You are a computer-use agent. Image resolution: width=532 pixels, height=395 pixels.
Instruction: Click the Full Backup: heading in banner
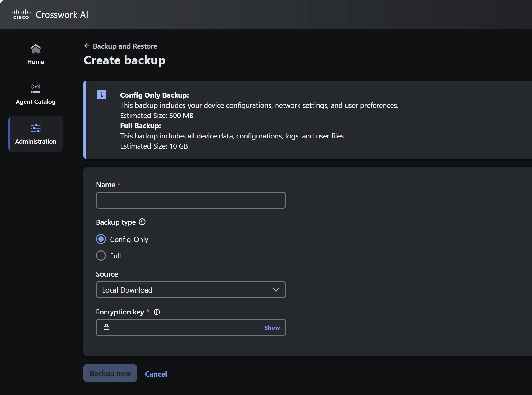pyautogui.click(x=140, y=126)
